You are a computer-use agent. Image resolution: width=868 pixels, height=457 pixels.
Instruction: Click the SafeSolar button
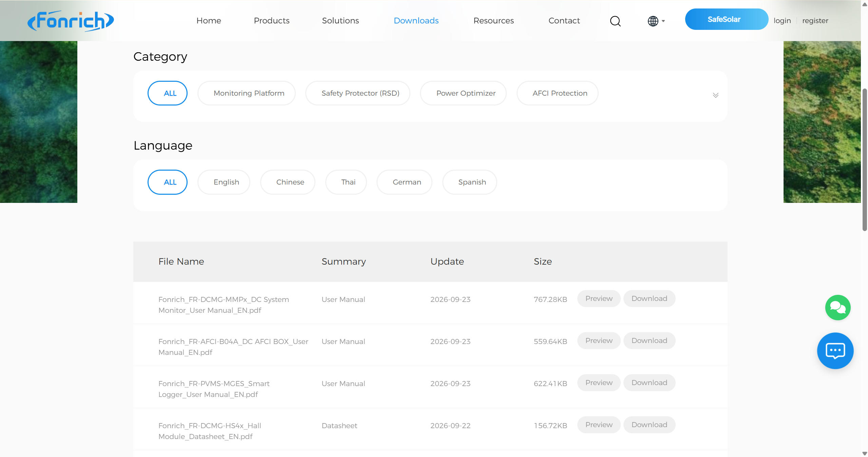[726, 19]
